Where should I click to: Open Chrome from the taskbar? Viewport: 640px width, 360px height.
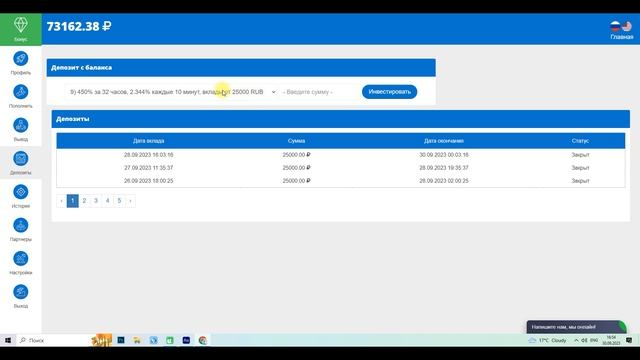pos(202,340)
